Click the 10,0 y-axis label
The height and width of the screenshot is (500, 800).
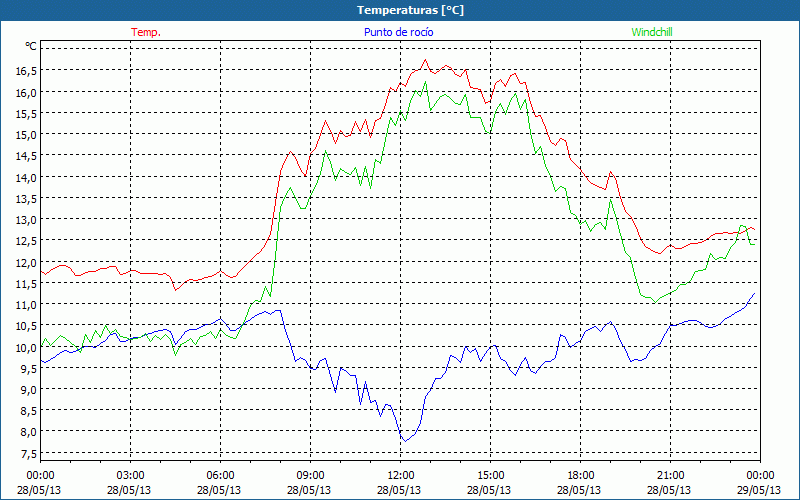point(26,347)
